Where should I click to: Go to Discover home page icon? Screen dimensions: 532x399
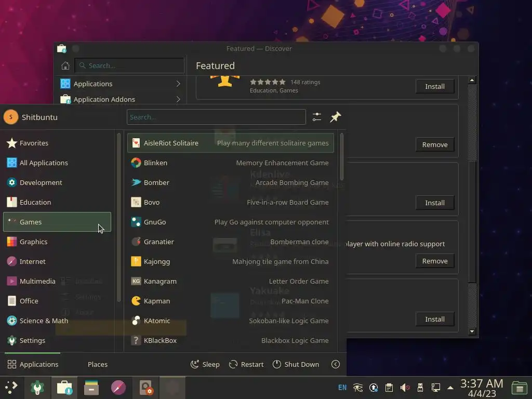tap(65, 65)
